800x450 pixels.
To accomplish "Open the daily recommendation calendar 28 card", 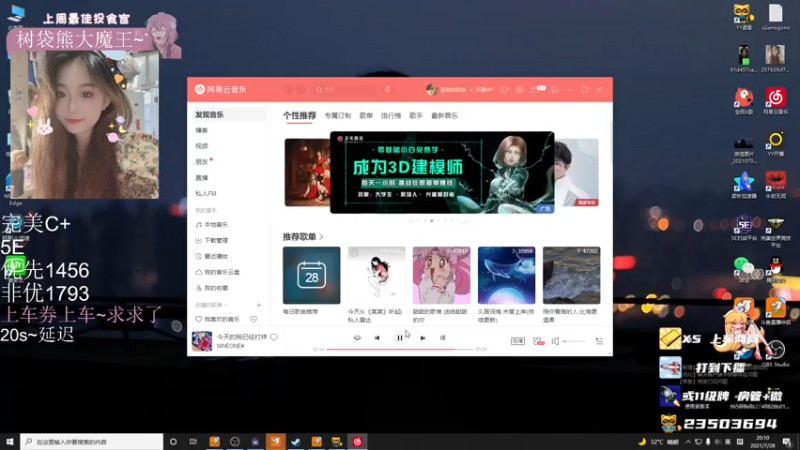I will [311, 275].
